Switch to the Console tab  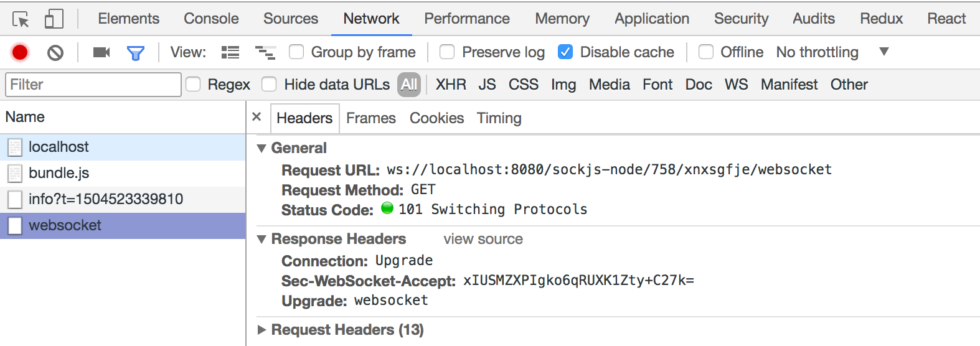point(211,19)
